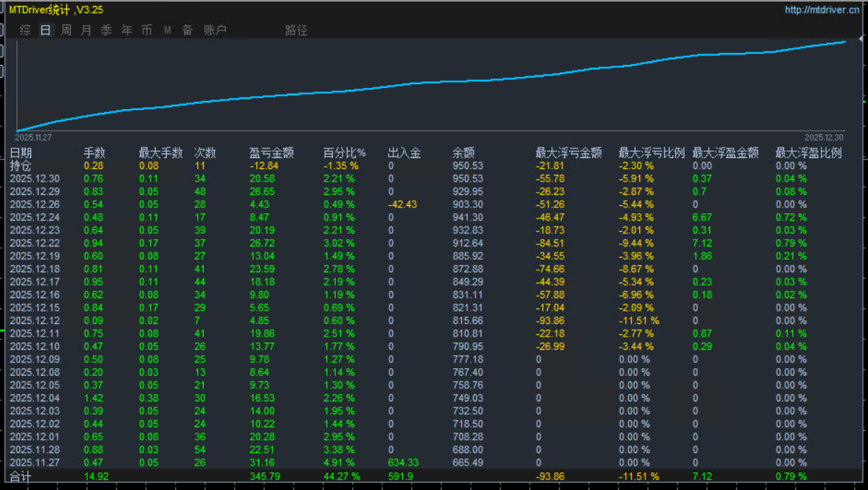The image size is (868, 490).
Task: Click the -42.43 withdrawal amount on 2025.12.26
Action: [x=402, y=204]
